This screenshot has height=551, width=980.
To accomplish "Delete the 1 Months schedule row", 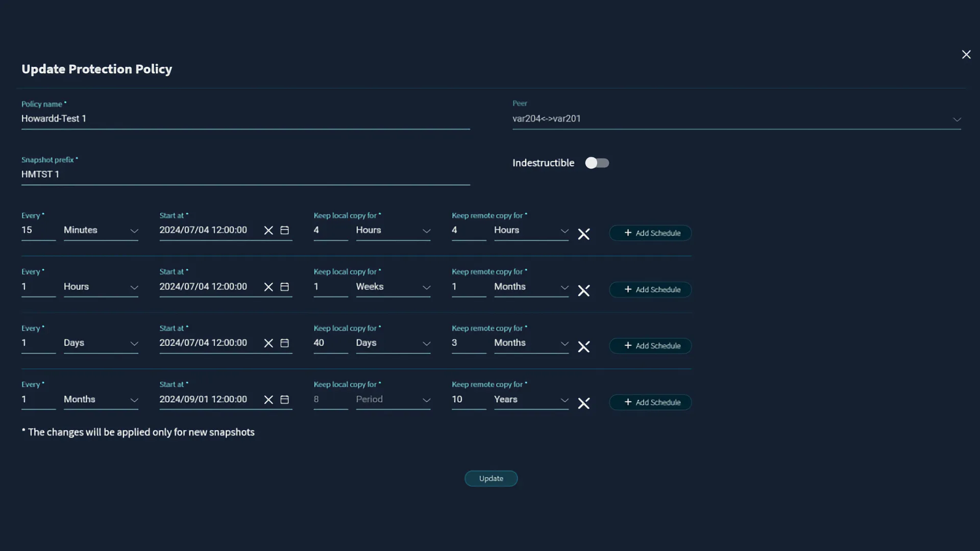I will click(x=583, y=404).
